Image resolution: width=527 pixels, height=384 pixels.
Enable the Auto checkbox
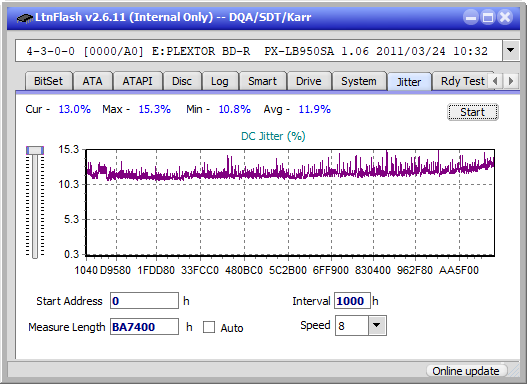[209, 327]
